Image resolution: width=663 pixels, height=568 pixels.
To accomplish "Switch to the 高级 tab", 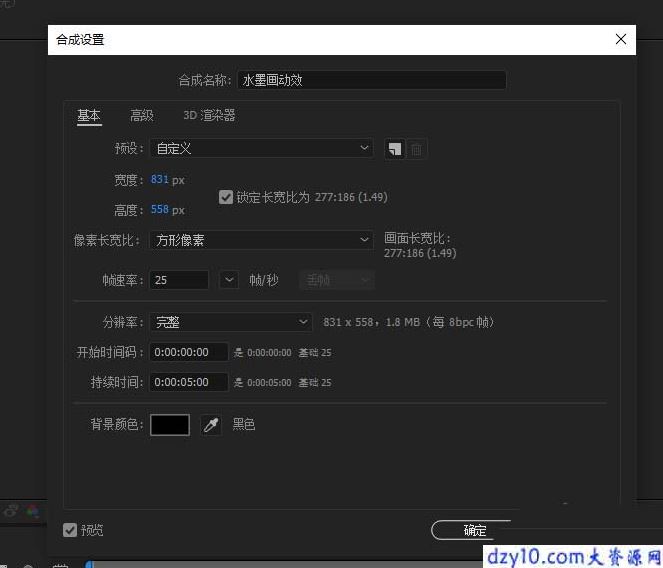I will point(142,115).
